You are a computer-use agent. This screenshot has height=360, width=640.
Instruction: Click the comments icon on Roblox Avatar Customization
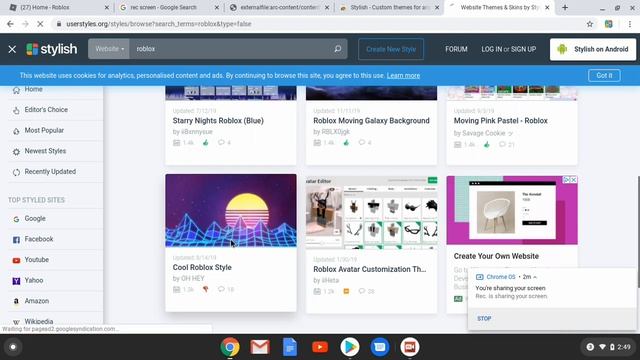(362, 291)
